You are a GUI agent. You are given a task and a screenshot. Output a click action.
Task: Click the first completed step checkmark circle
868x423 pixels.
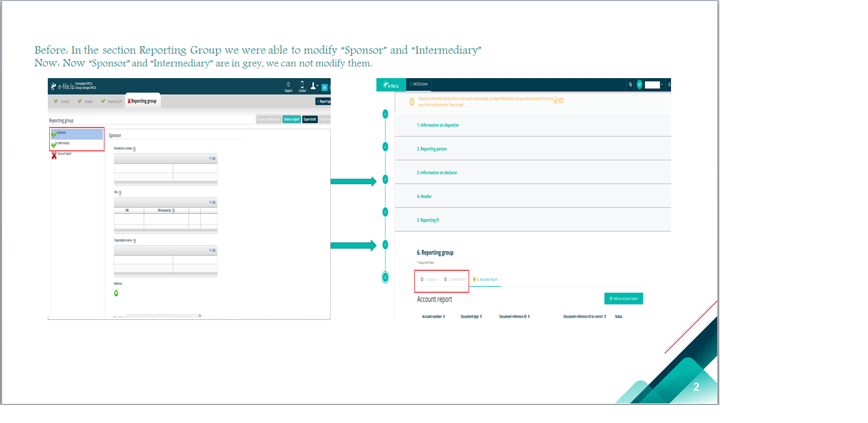pos(385,114)
